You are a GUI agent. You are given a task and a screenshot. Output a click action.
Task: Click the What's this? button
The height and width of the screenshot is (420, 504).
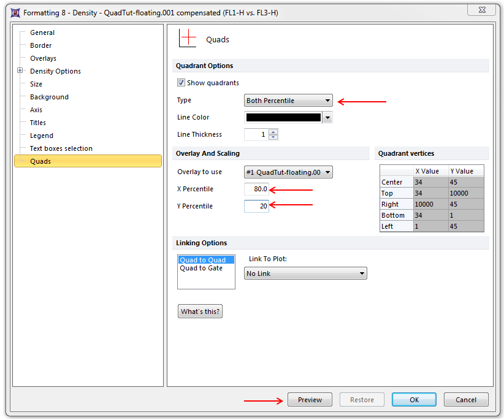(200, 311)
